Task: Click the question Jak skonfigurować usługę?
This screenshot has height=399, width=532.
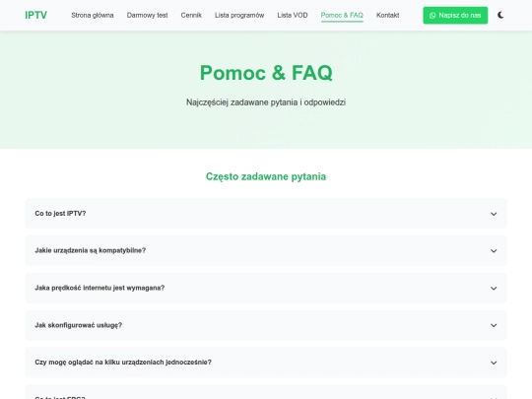Action: [x=79, y=325]
